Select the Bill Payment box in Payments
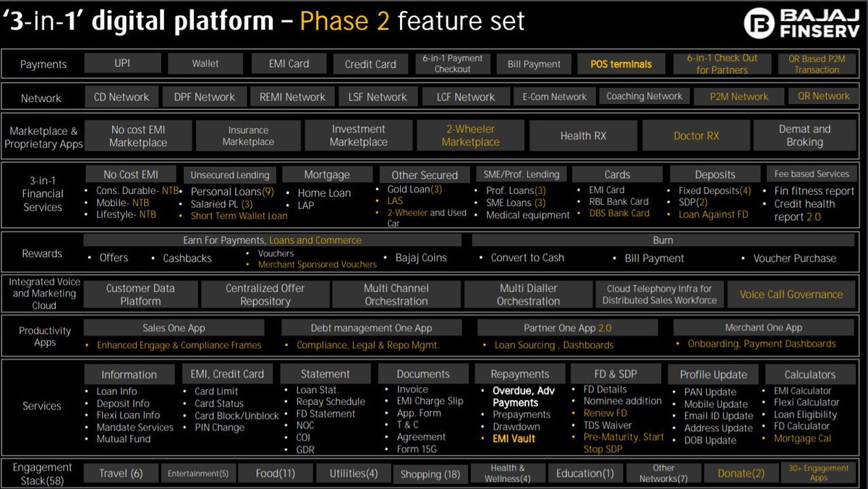 tap(534, 63)
